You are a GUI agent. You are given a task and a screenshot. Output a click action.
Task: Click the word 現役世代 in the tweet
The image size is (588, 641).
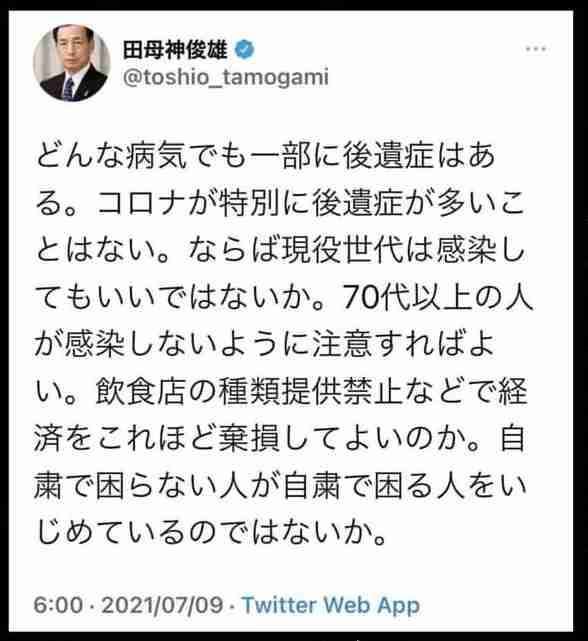pos(343,250)
